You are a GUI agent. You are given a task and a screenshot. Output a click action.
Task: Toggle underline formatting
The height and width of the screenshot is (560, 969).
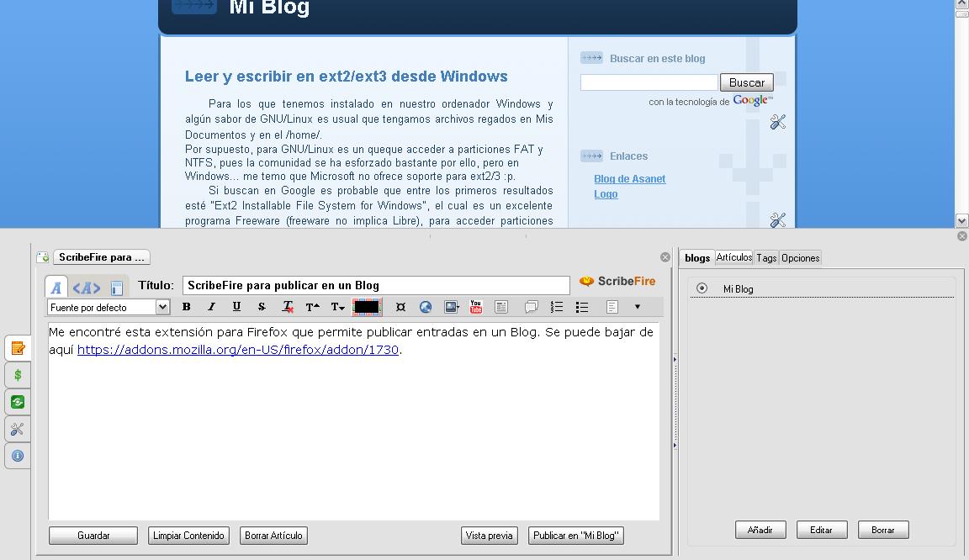pos(236,307)
